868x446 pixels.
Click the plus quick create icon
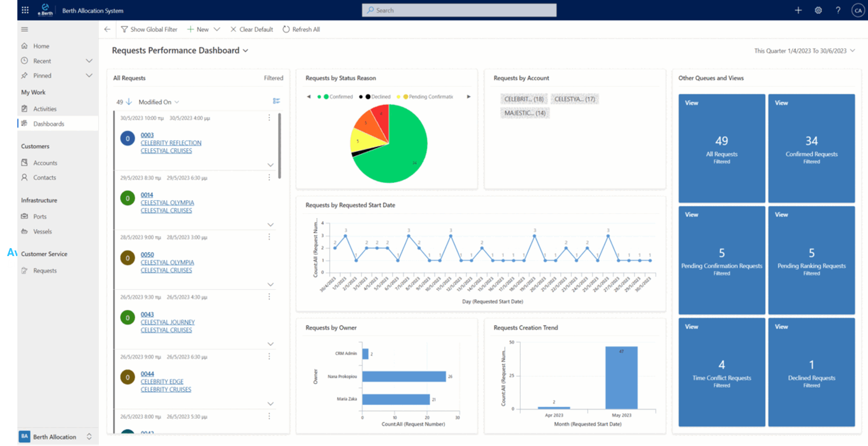pyautogui.click(x=798, y=10)
